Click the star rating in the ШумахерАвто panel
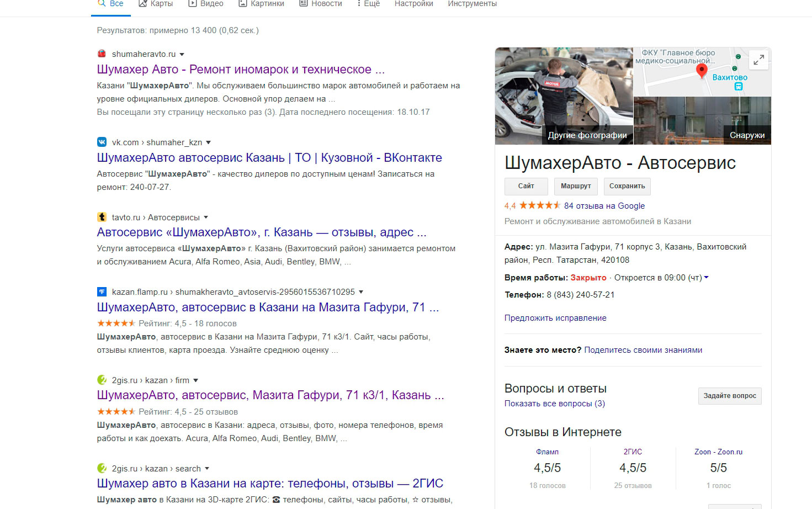Viewport: 812px width, 509px height. [x=540, y=205]
